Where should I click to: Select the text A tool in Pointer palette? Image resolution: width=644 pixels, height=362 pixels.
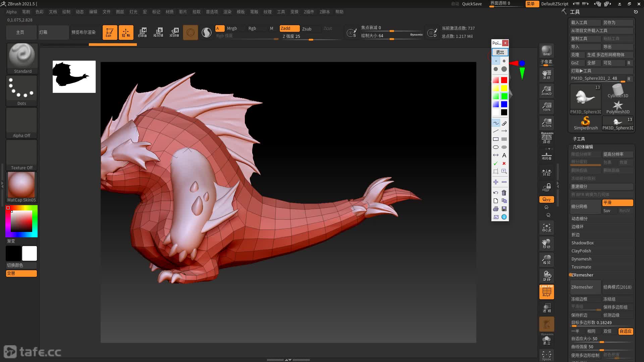tap(504, 155)
